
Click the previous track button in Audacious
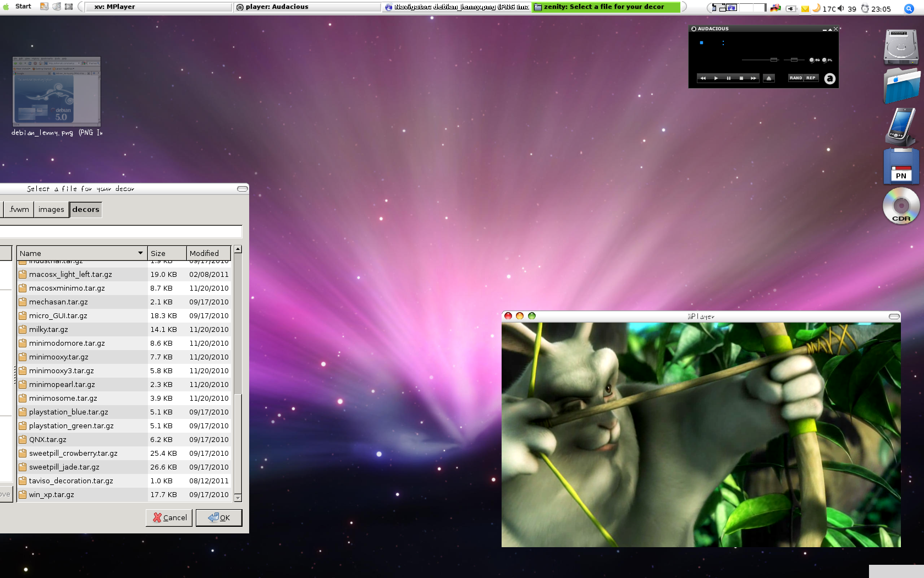pyautogui.click(x=703, y=78)
